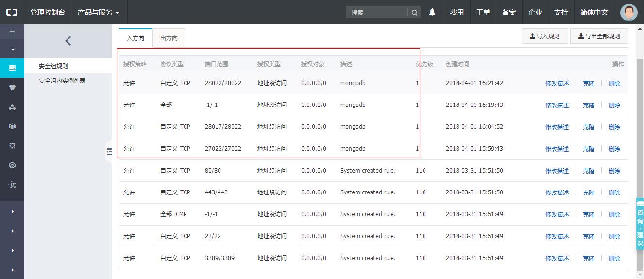Click the 2018-04-01 16:04:52 timestamp
644x279 pixels.
475,127
